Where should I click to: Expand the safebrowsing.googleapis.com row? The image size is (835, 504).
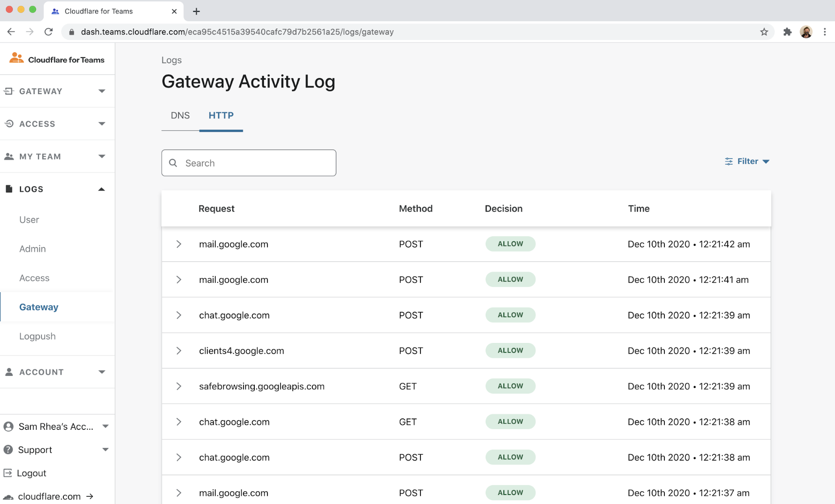click(x=179, y=386)
